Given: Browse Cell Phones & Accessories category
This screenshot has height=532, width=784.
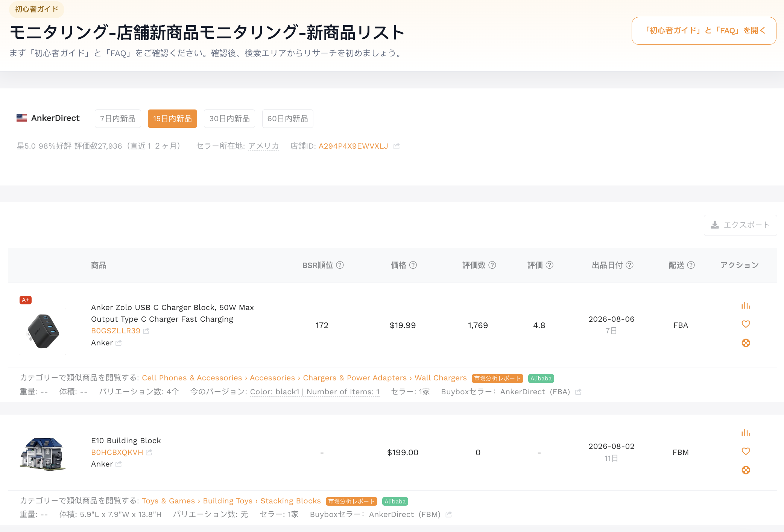Looking at the screenshot, I should point(192,378).
